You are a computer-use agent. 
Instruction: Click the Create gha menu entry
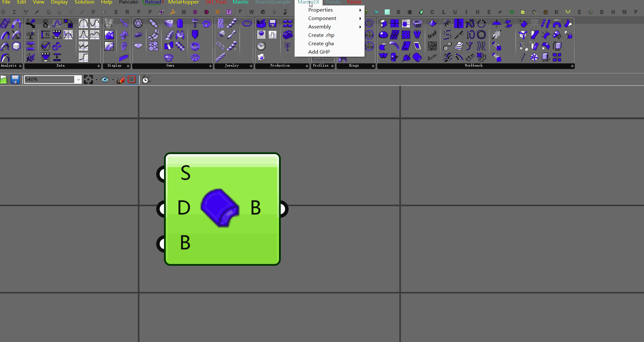click(x=321, y=43)
